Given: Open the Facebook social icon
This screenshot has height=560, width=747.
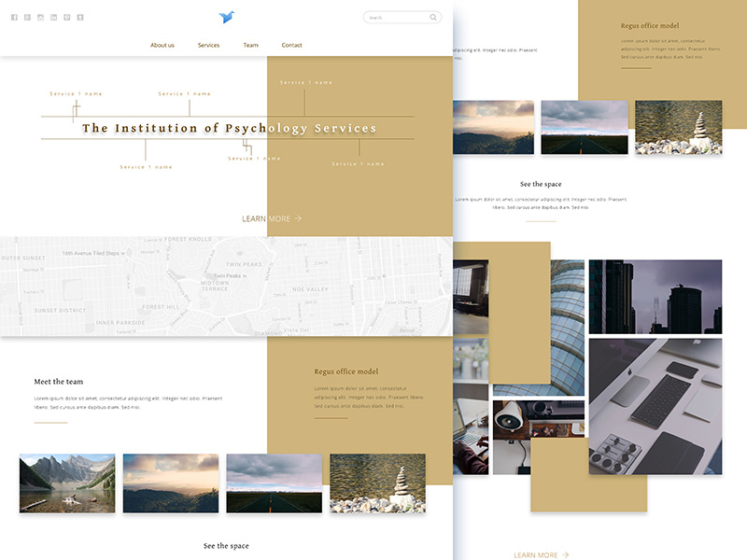Looking at the screenshot, I should coord(14,17).
